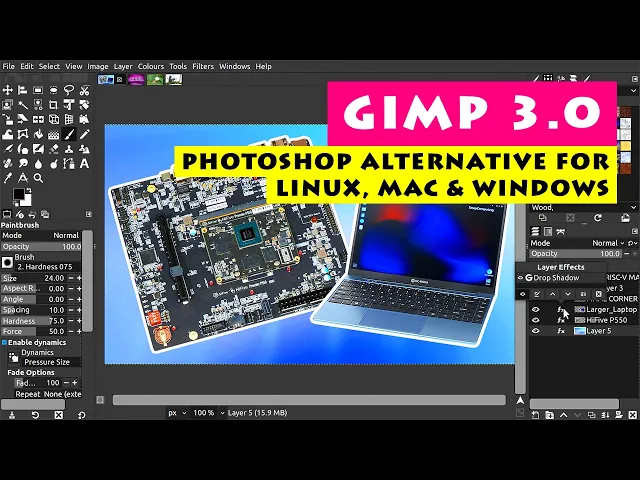Select the Warp Transform tool
640x480 pixels.
pyautogui.click(x=7, y=134)
